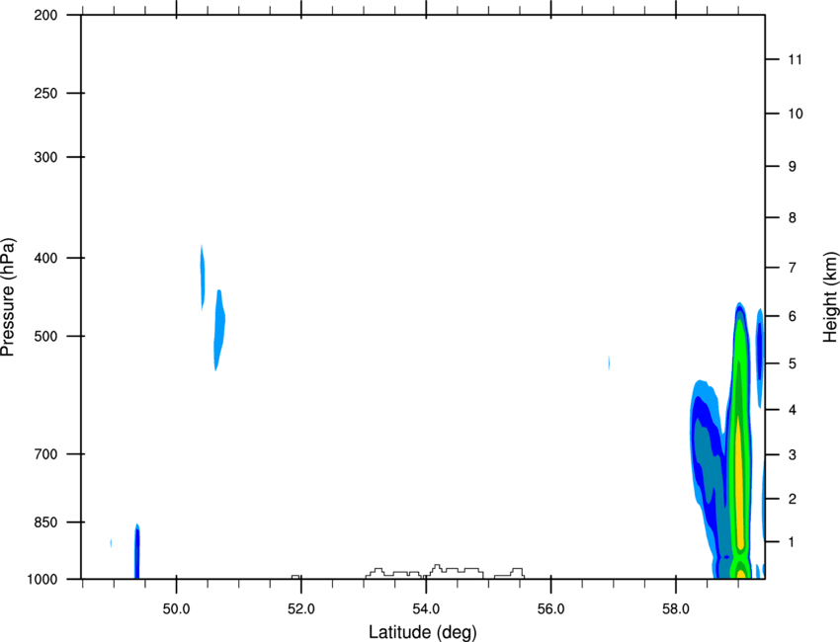Pick the 4 km height label
The image size is (840, 642).
coord(792,410)
